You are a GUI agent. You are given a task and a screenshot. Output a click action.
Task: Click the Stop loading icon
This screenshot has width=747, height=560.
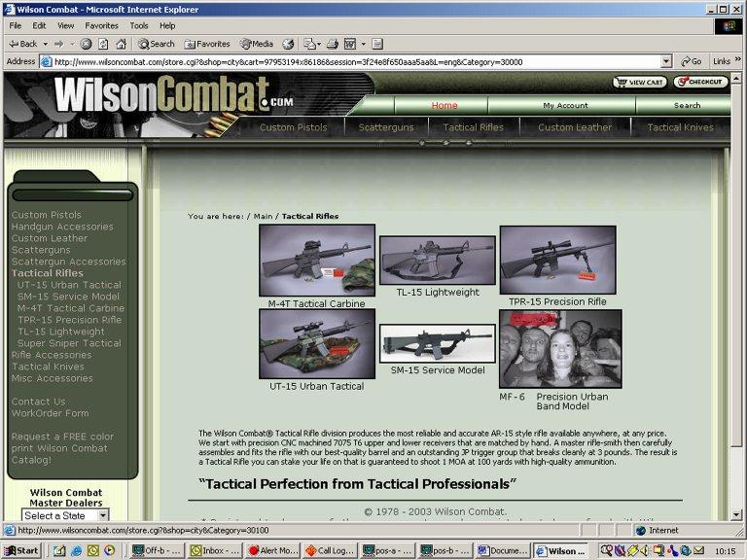coord(86,44)
